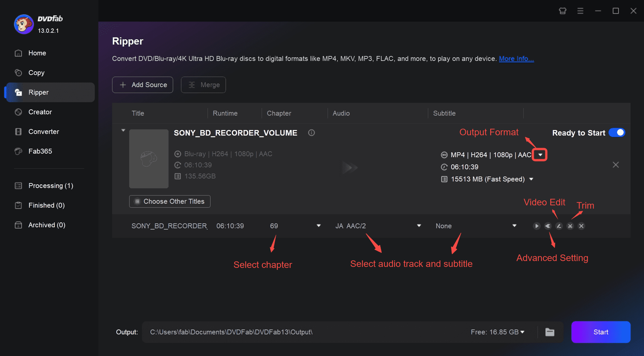This screenshot has width=644, height=356.
Task: Open the subtitle None dropdown
Action: [x=514, y=226]
